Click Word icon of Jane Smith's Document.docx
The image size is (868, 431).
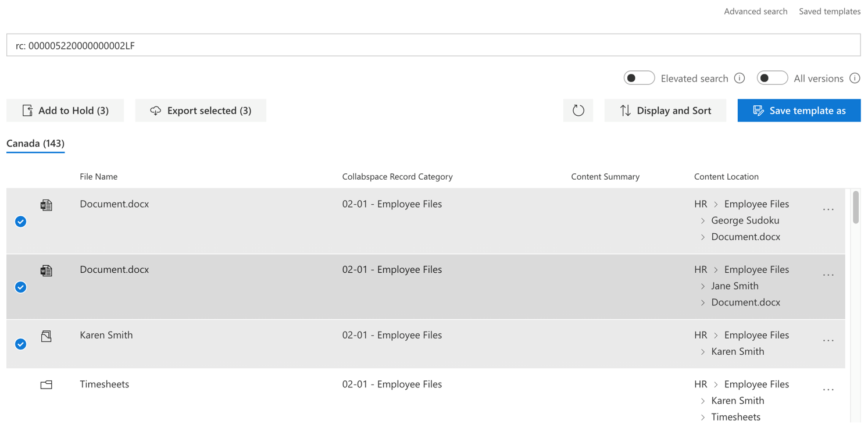tap(47, 270)
